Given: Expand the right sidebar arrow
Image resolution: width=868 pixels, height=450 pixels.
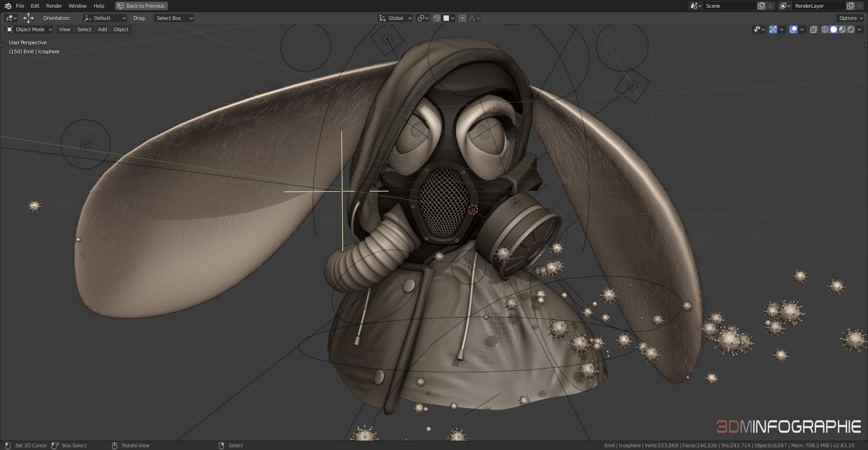Looking at the screenshot, I should click(866, 45).
